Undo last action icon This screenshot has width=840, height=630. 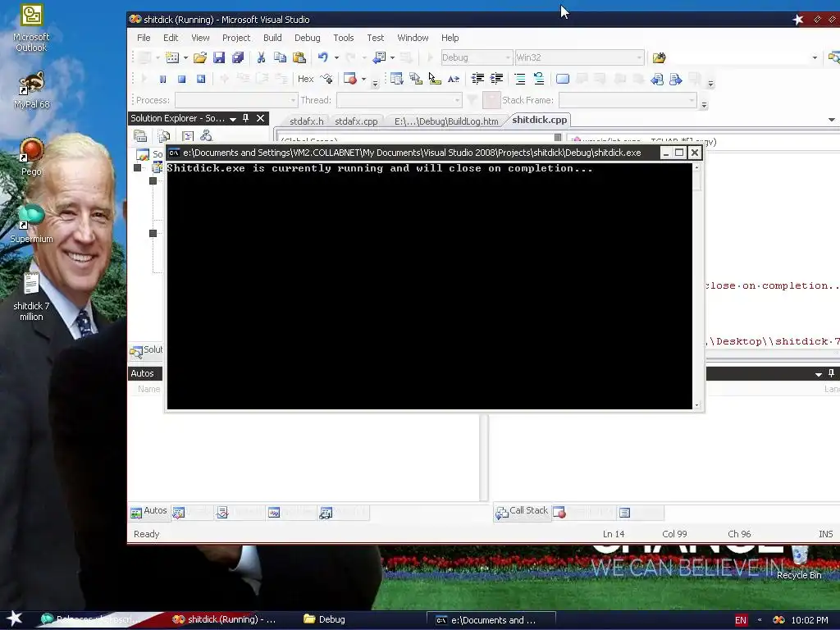click(x=322, y=57)
